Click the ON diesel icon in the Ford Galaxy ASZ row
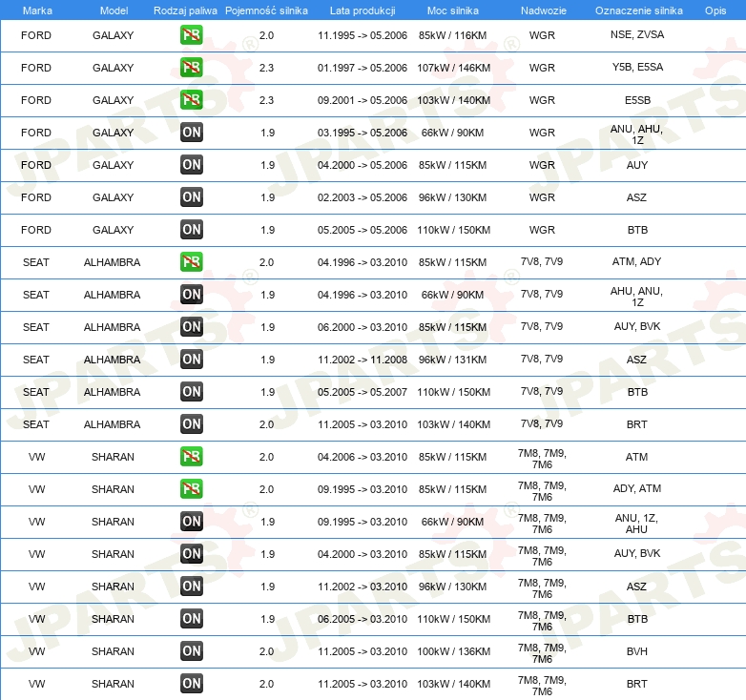The height and width of the screenshot is (700, 746). click(191, 196)
